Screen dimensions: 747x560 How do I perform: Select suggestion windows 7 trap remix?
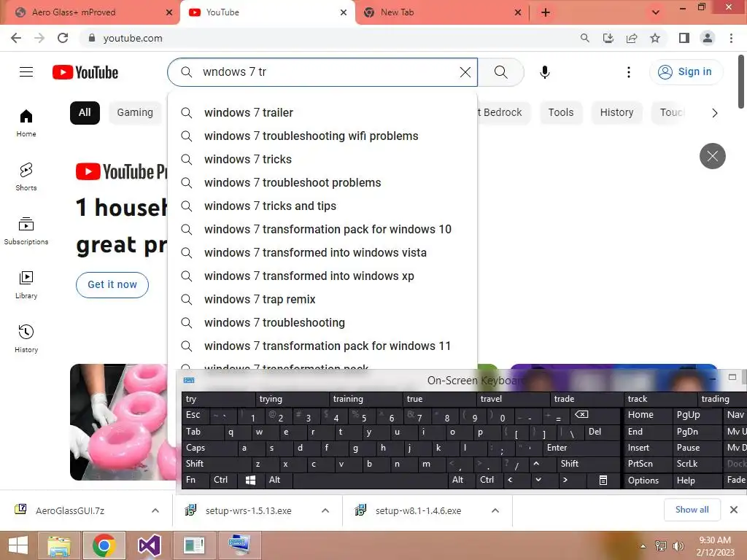click(322, 300)
